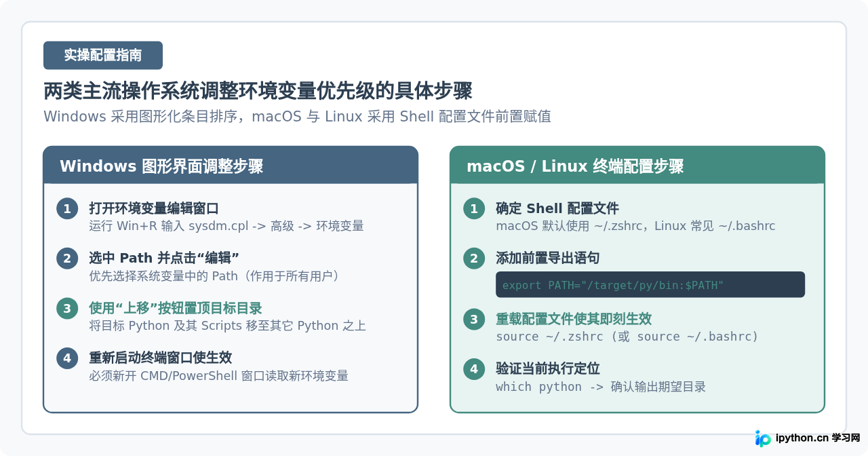Click the green heading 使用"上移"按钮置顶目标目录
The width and height of the screenshot is (868, 456).
point(176,308)
